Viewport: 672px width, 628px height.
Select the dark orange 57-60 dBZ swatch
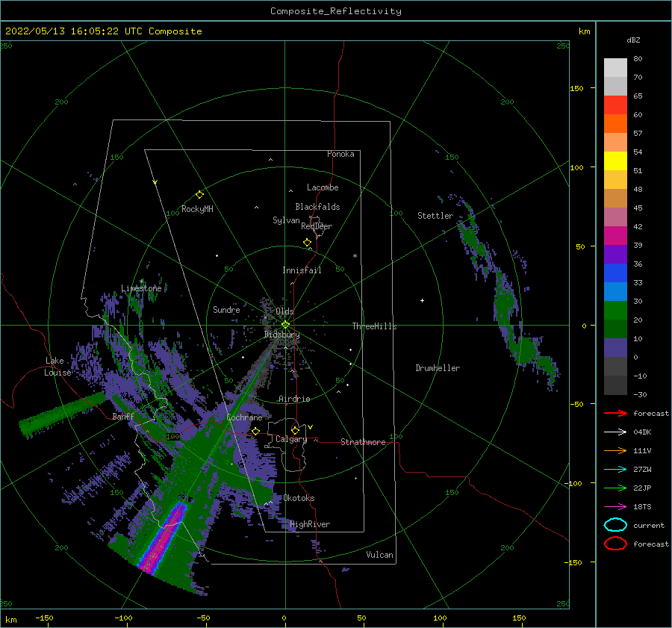(615, 124)
